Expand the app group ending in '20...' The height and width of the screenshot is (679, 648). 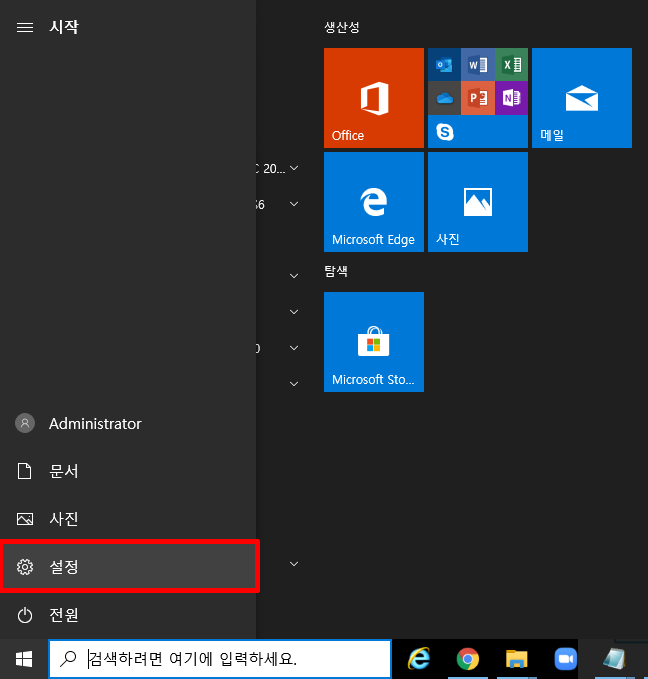click(x=294, y=168)
